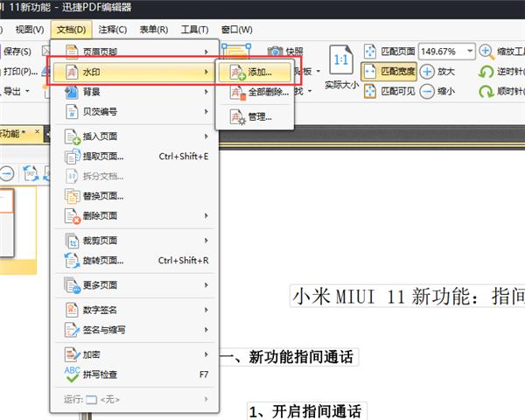Open the 工具(T) menu

click(194, 30)
